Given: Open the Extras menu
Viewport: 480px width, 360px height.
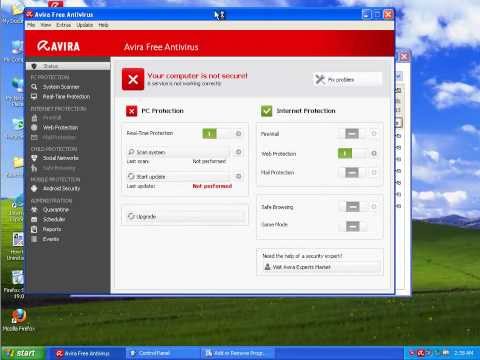Looking at the screenshot, I should coord(63,25).
